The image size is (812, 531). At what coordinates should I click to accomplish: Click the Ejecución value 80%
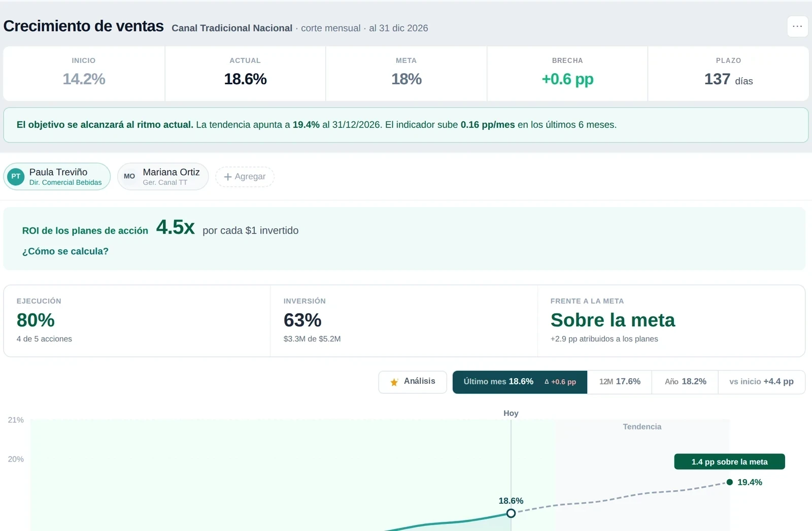(x=36, y=320)
